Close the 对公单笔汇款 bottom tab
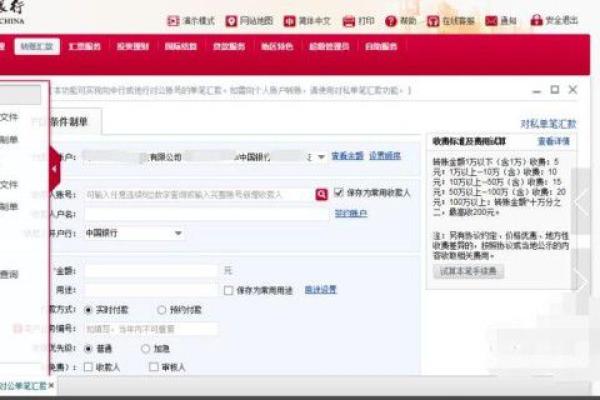 [x=51, y=385]
